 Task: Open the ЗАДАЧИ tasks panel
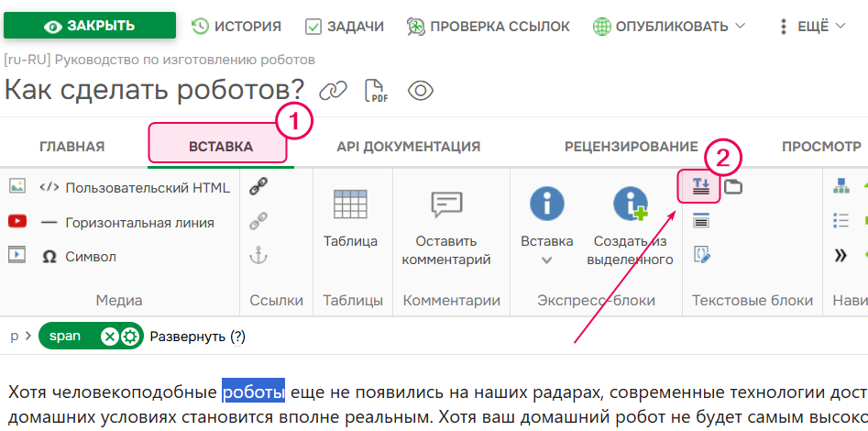[345, 26]
